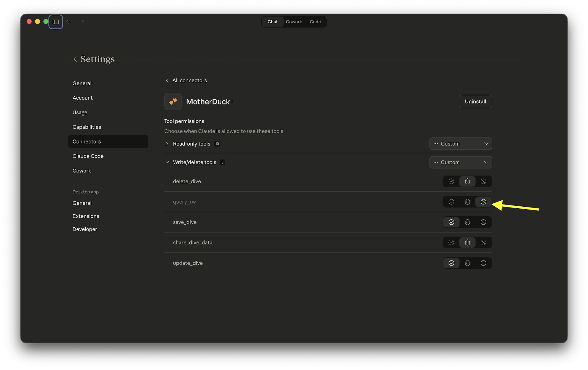Block the query_rw tool
The image size is (588, 370).
click(483, 202)
